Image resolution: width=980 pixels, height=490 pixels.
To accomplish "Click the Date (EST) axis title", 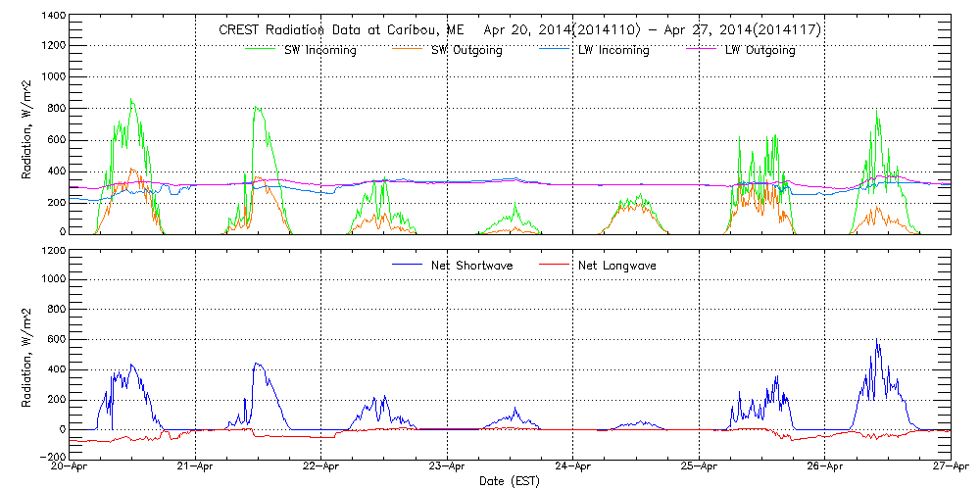I will click(x=510, y=482).
